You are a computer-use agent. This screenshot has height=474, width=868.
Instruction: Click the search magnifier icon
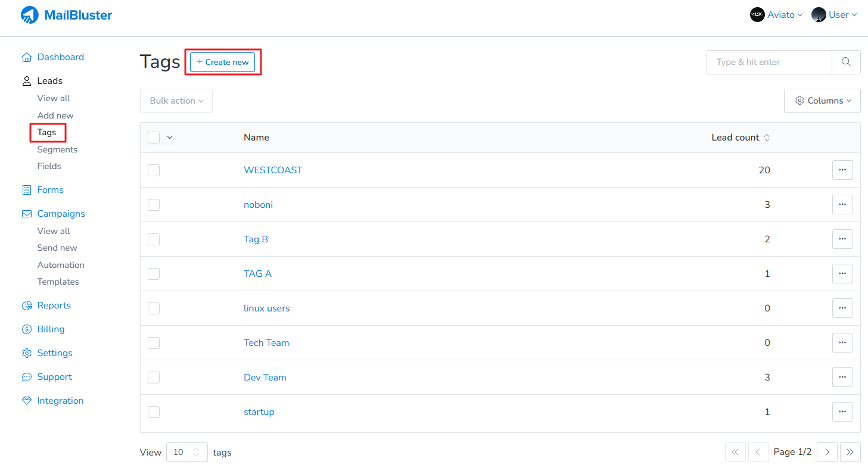(x=846, y=62)
